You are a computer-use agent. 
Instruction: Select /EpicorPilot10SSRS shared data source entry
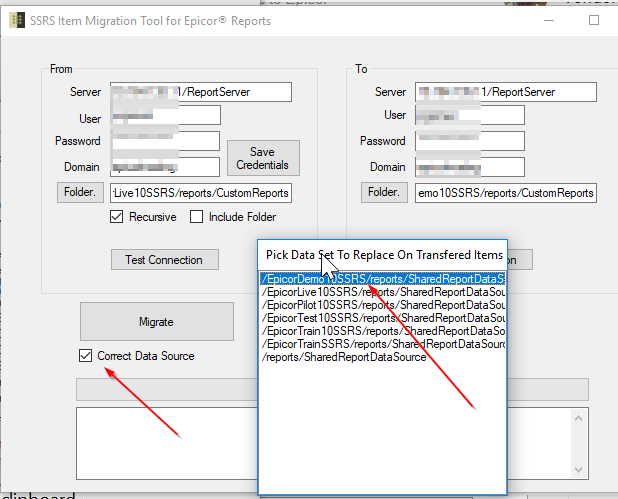(x=382, y=305)
